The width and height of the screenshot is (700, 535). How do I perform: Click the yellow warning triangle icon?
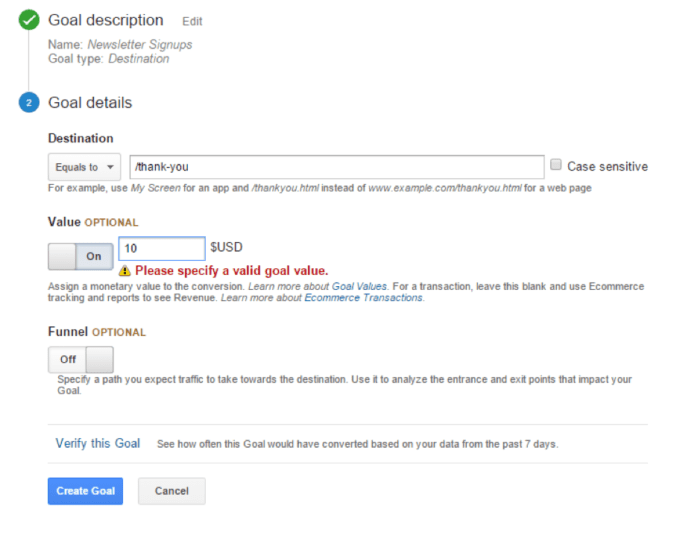click(125, 271)
